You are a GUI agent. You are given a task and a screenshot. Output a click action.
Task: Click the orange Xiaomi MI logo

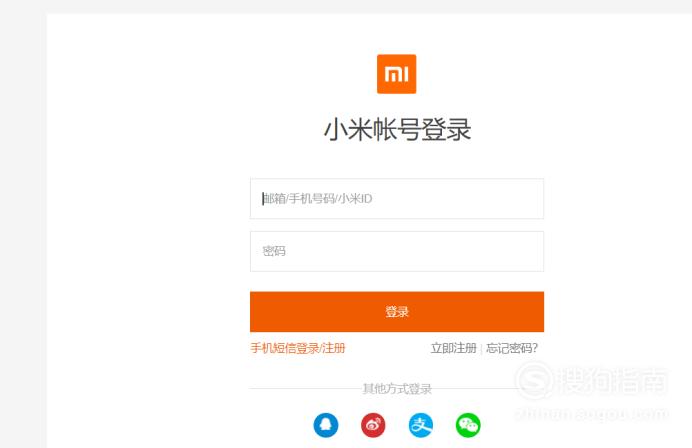396,74
